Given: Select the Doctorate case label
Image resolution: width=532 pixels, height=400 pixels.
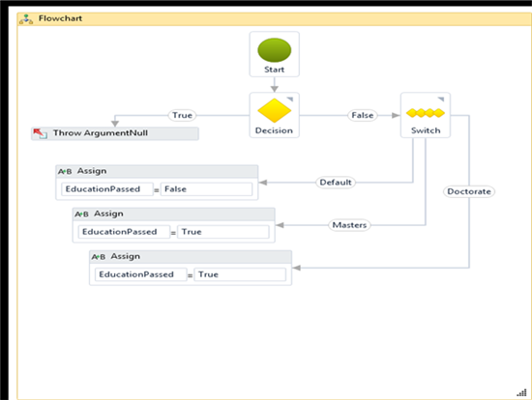Looking at the screenshot, I should 469,191.
